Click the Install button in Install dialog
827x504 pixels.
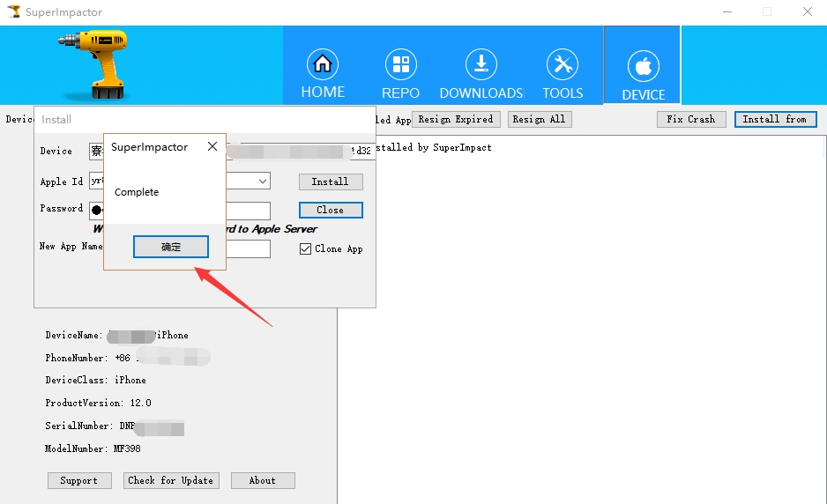tap(331, 182)
